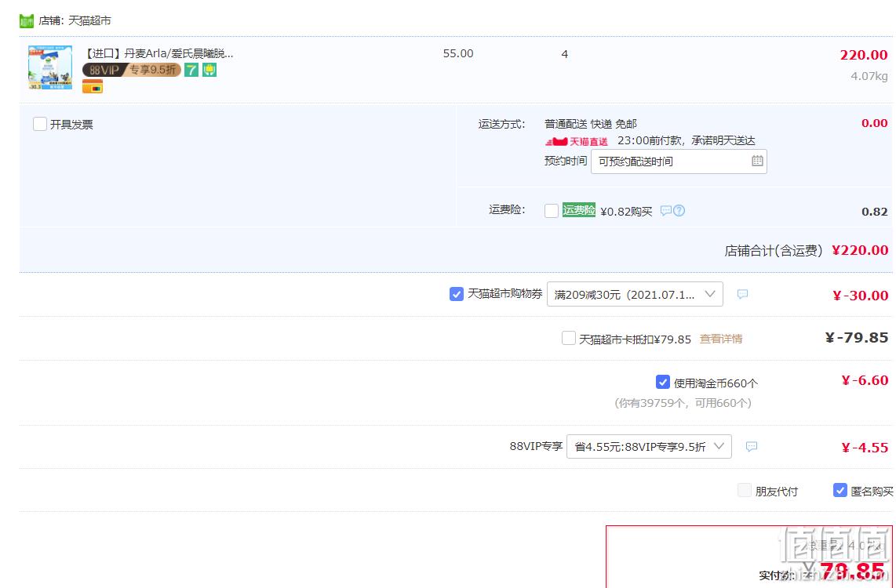Click the 店铺: 天猫超市 store name

75,21
